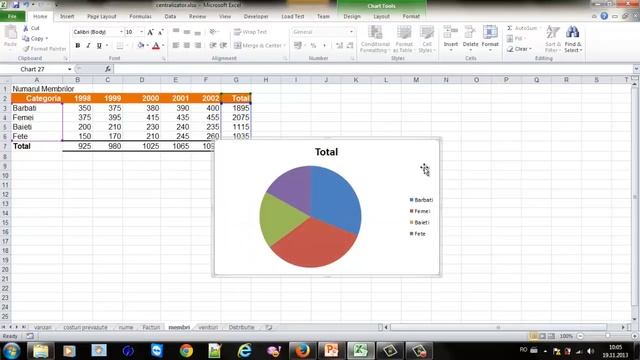
Task: Expand the Merge & Center dropdown
Action: tap(284, 46)
